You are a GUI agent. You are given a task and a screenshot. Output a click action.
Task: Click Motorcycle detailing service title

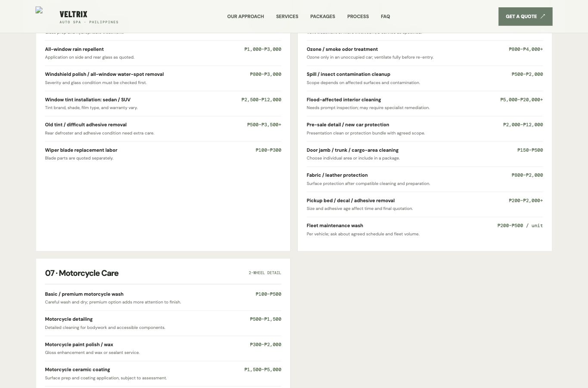[x=68, y=319]
